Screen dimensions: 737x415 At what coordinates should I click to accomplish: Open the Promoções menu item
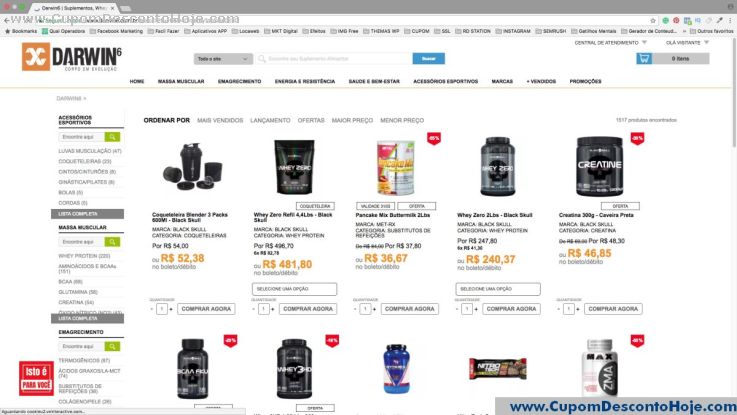585,81
